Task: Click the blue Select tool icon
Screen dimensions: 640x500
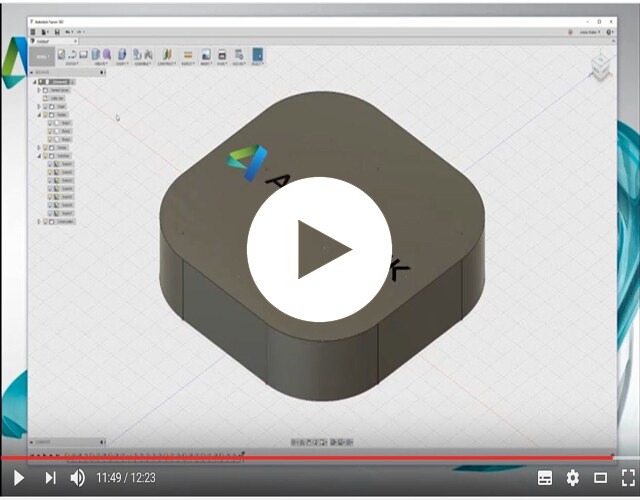Action: [x=258, y=54]
